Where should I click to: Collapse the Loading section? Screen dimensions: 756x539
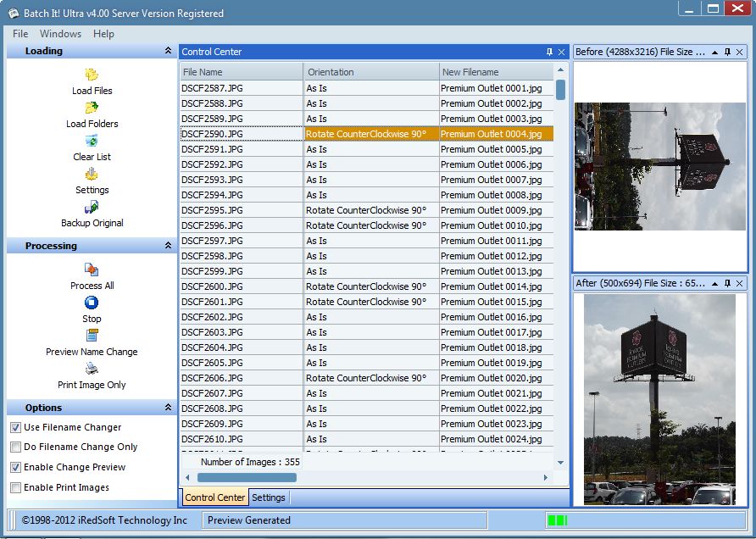168,52
